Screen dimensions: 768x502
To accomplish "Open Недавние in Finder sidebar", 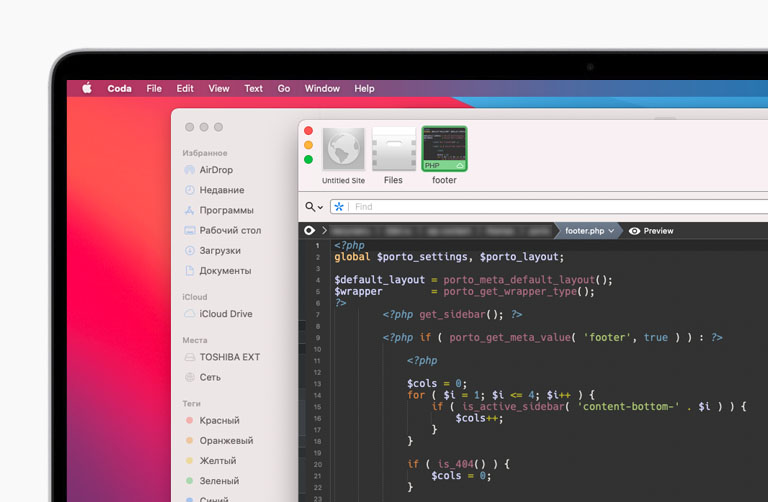I will pyautogui.click(x=221, y=190).
